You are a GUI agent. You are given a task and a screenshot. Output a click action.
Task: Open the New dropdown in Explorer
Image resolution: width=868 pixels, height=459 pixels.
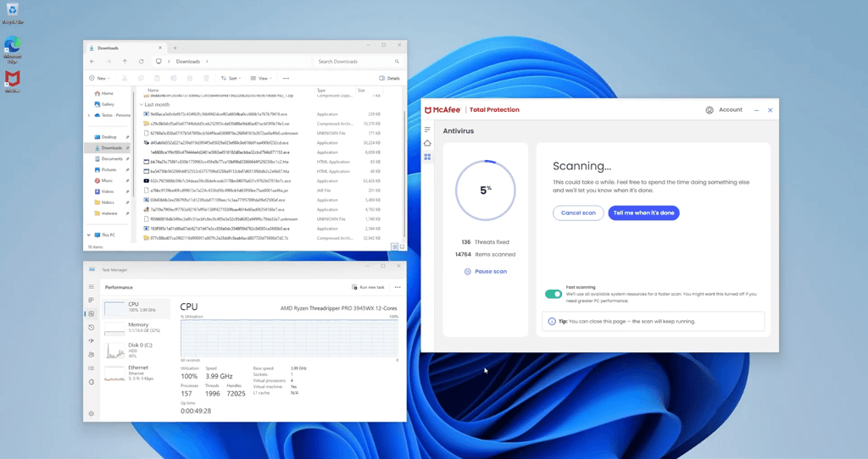100,79
